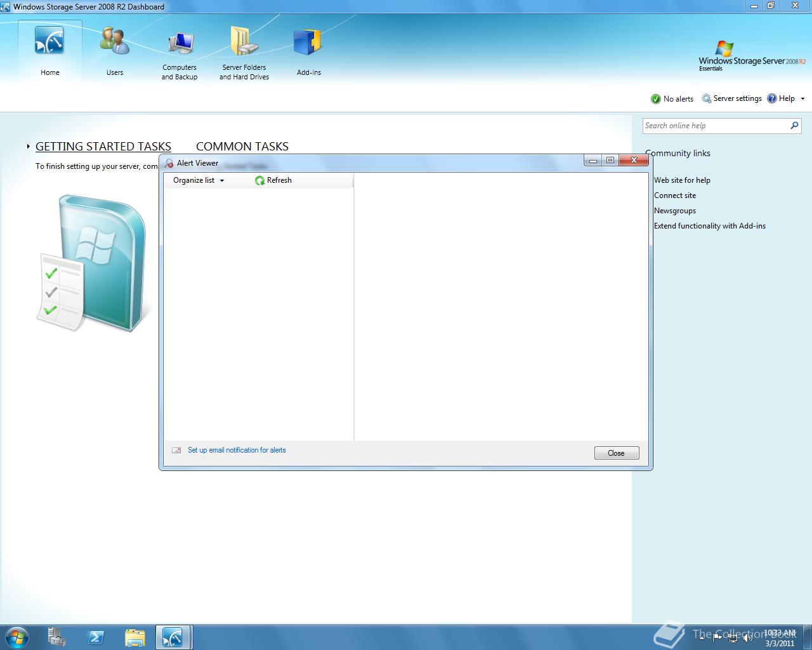Select GETTING STARTED TASKS heading
812x650 pixels.
[x=103, y=147]
